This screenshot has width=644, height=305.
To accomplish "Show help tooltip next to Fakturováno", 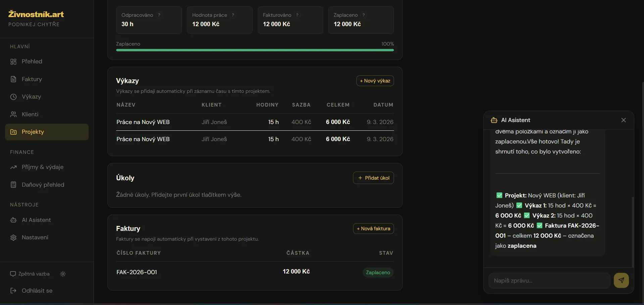I will point(297,15).
